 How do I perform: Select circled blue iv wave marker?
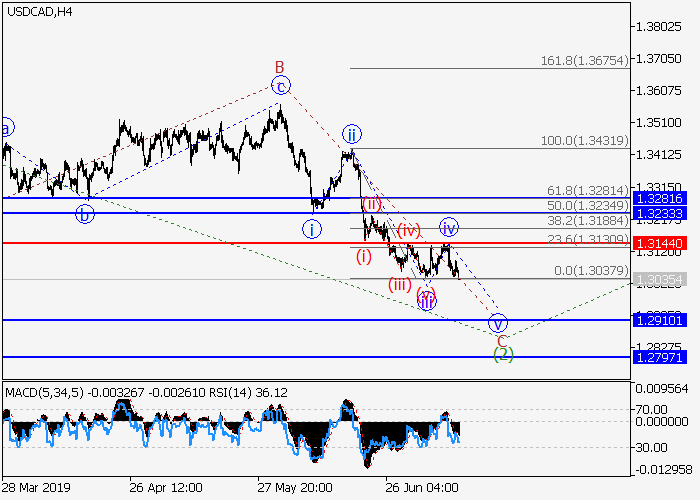(449, 227)
